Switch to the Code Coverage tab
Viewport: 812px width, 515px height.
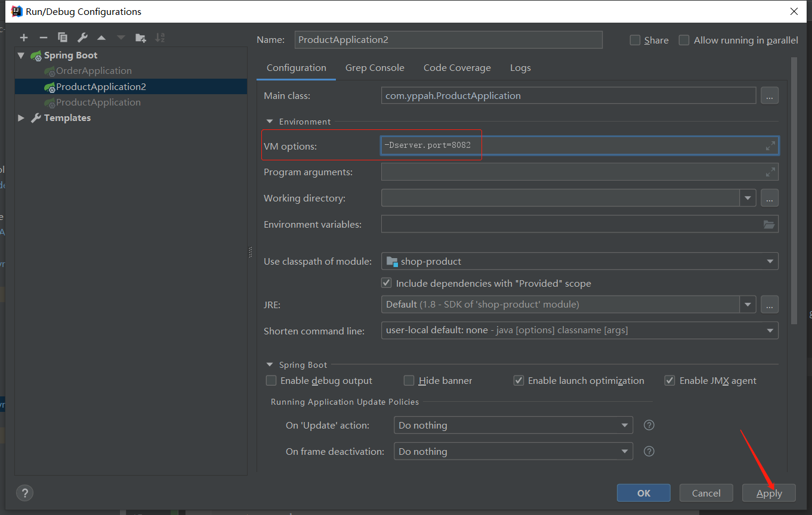pyautogui.click(x=457, y=68)
